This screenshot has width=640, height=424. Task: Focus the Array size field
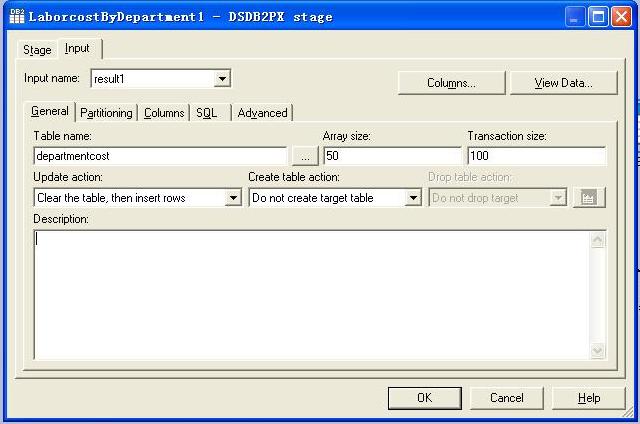[x=392, y=156]
